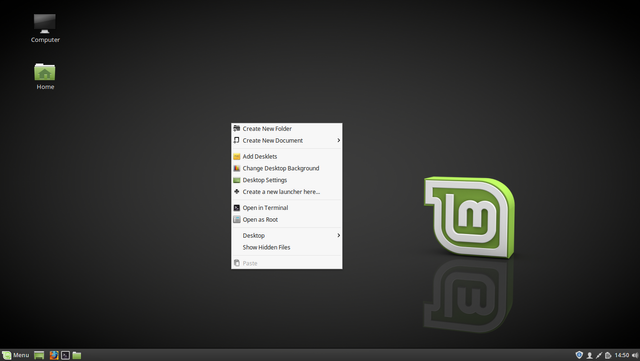Viewport: 640px width, 361px height.
Task: Click the removable drives tray icon
Action: [x=608, y=355]
